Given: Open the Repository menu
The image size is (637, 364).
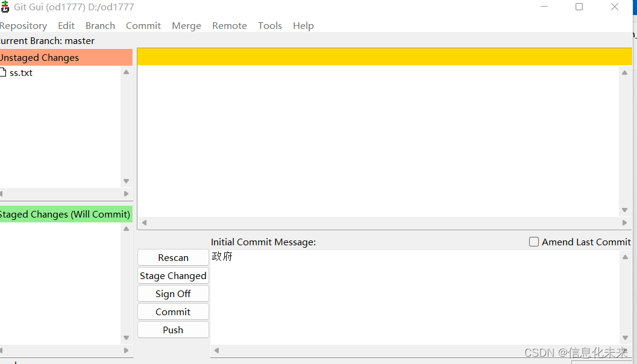Looking at the screenshot, I should tap(23, 25).
